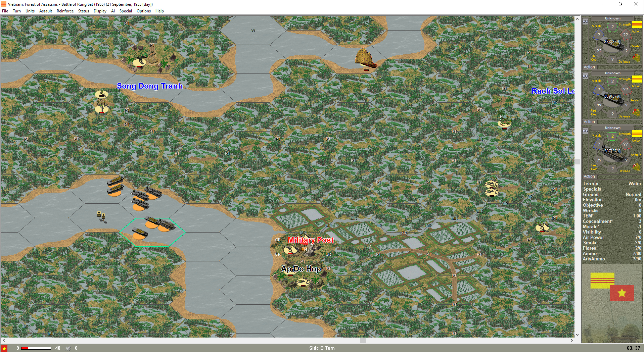The width and height of the screenshot is (644, 352).
Task: Click the red star side icon in status bar
Action: pos(4,348)
